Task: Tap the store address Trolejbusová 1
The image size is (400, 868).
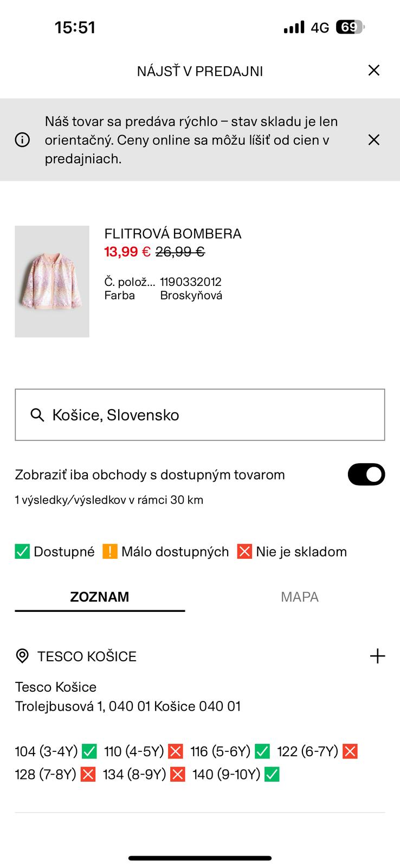Action: pos(127,706)
